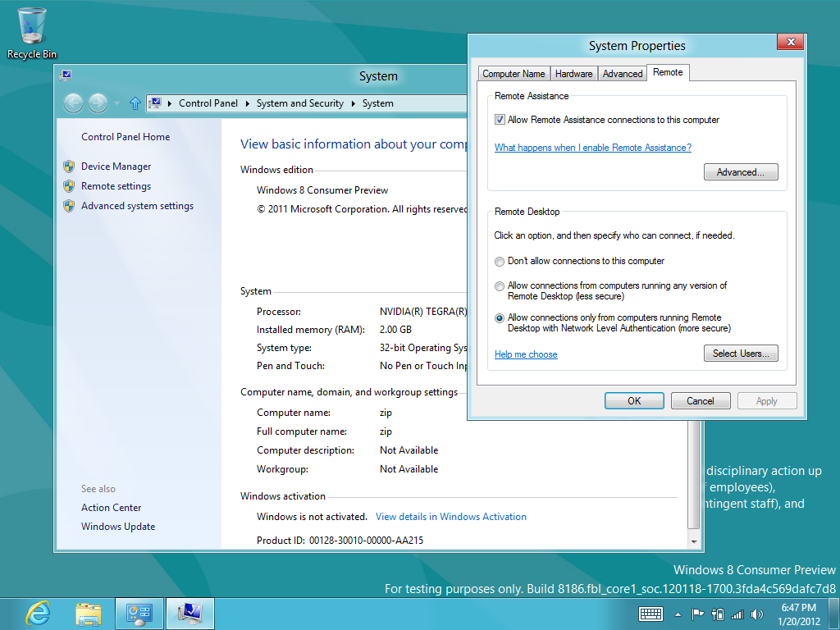Select Don't allow connections to this computer
The image size is (840, 630).
500,262
